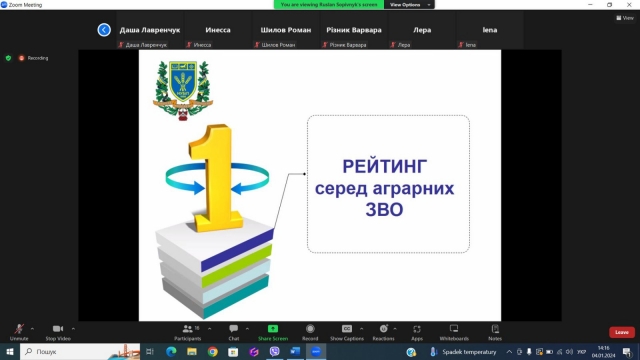Open the Chat panel
Image resolution: width=640 pixels, height=360 pixels.
tap(233, 332)
